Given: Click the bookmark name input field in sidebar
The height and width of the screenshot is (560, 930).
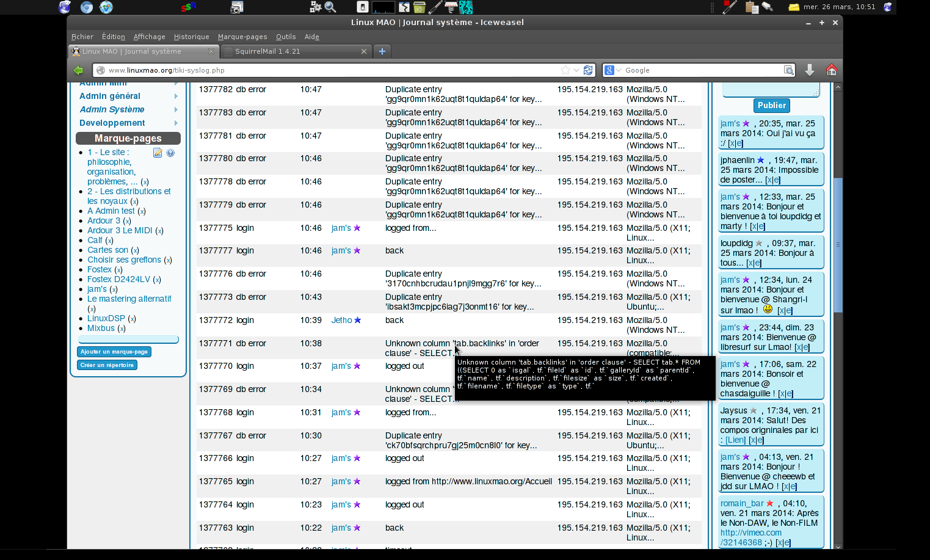Looking at the screenshot, I should click(x=128, y=340).
